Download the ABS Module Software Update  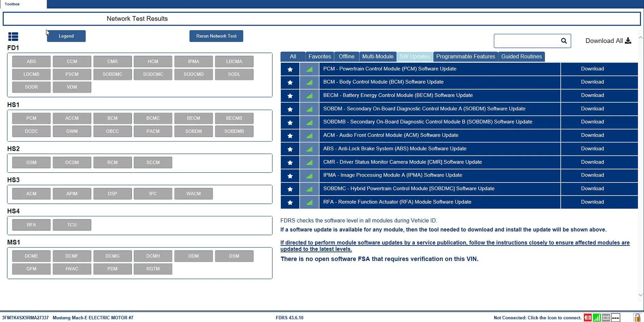point(592,149)
